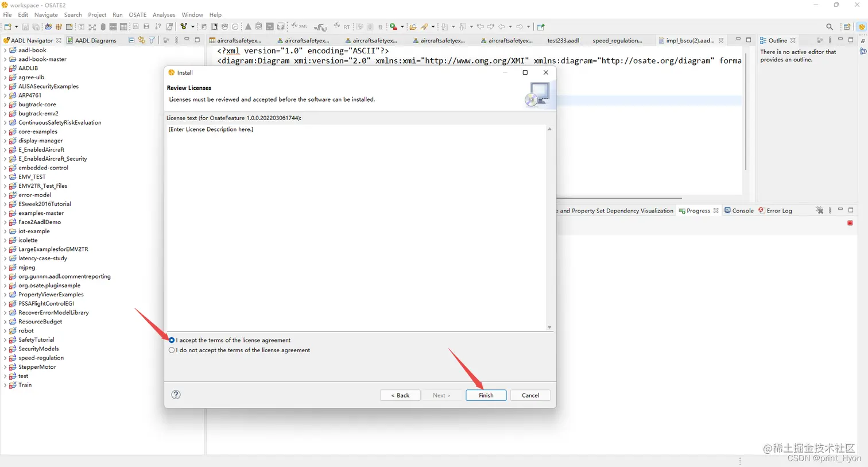868x467 pixels.
Task: Open the File menu
Action: pyautogui.click(x=7, y=14)
